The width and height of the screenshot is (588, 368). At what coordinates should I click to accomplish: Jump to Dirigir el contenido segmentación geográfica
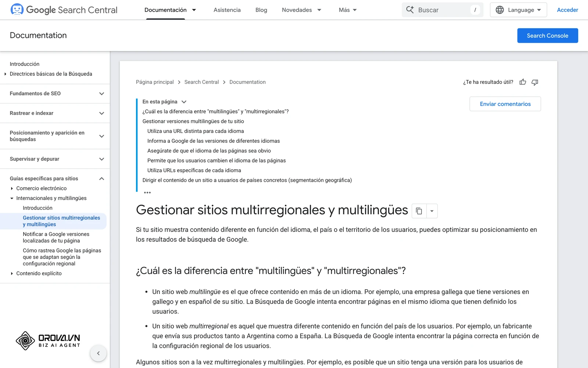[x=247, y=180]
